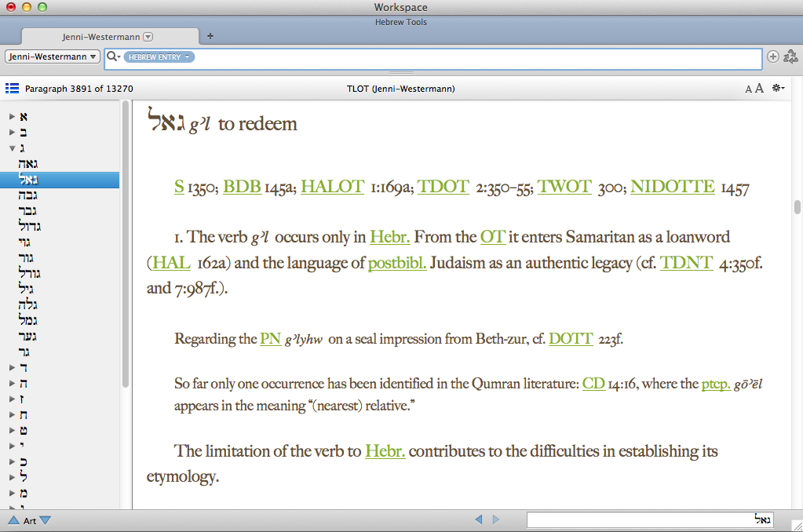Open the HALOT reference link

pos(332,187)
